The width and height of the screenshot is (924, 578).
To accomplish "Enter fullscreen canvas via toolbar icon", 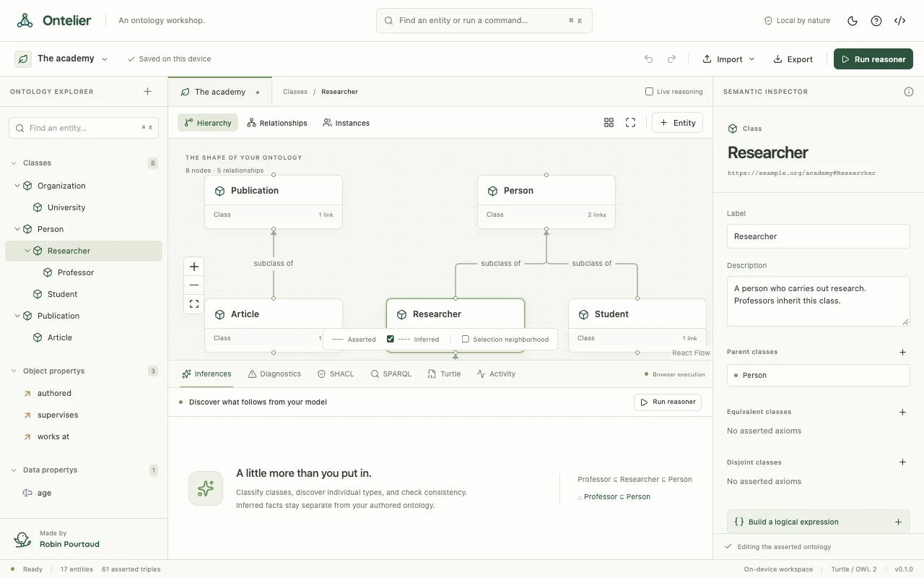I will click(x=630, y=123).
